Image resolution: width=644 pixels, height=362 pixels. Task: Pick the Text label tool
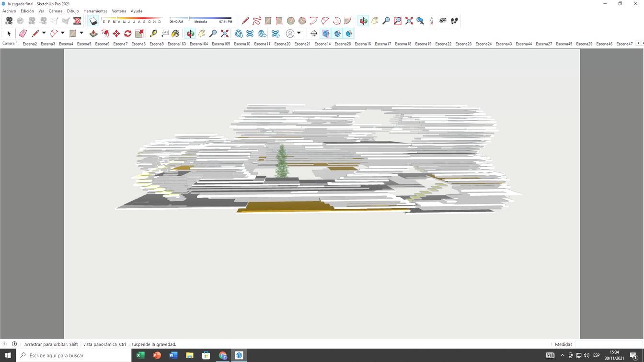click(165, 34)
